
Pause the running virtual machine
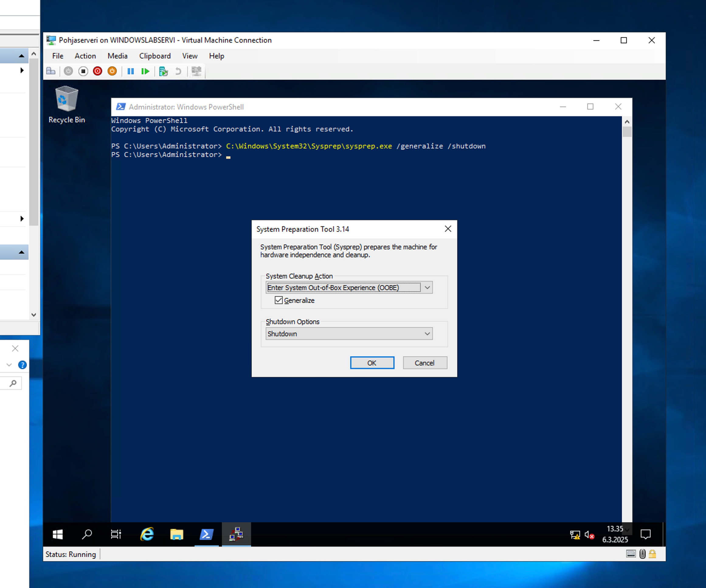130,71
